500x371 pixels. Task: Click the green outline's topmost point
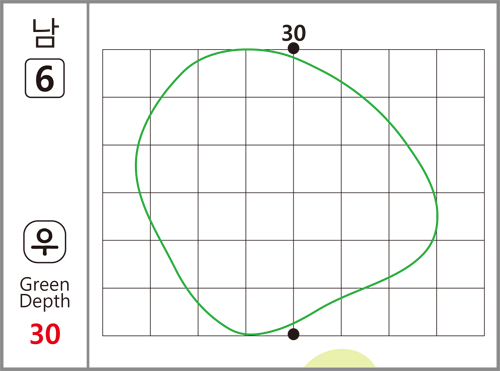[x=247, y=49]
